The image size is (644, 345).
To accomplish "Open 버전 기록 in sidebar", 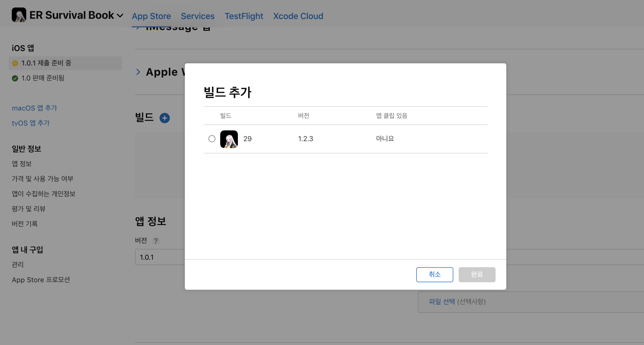I will pos(25,224).
